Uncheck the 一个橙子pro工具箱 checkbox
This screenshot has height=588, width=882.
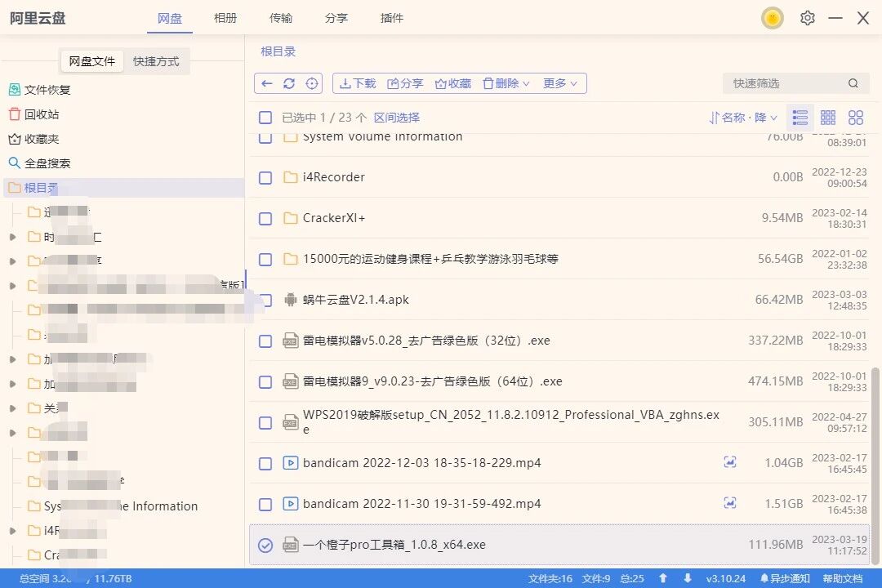265,545
